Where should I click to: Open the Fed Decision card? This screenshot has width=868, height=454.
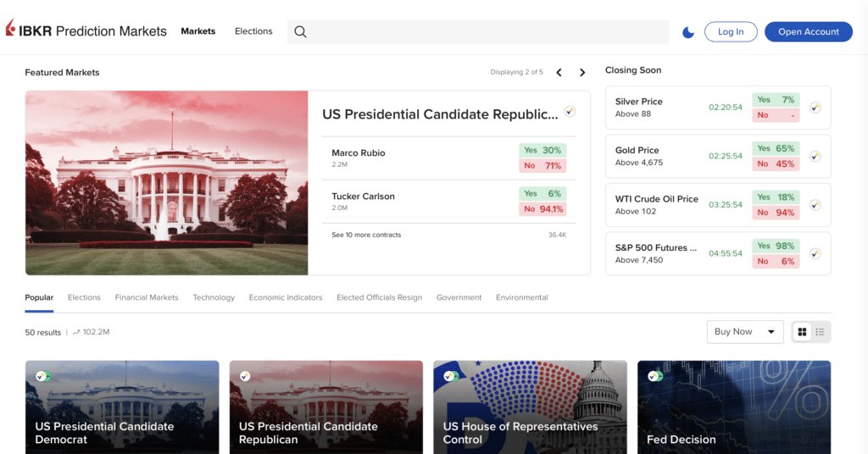734,407
